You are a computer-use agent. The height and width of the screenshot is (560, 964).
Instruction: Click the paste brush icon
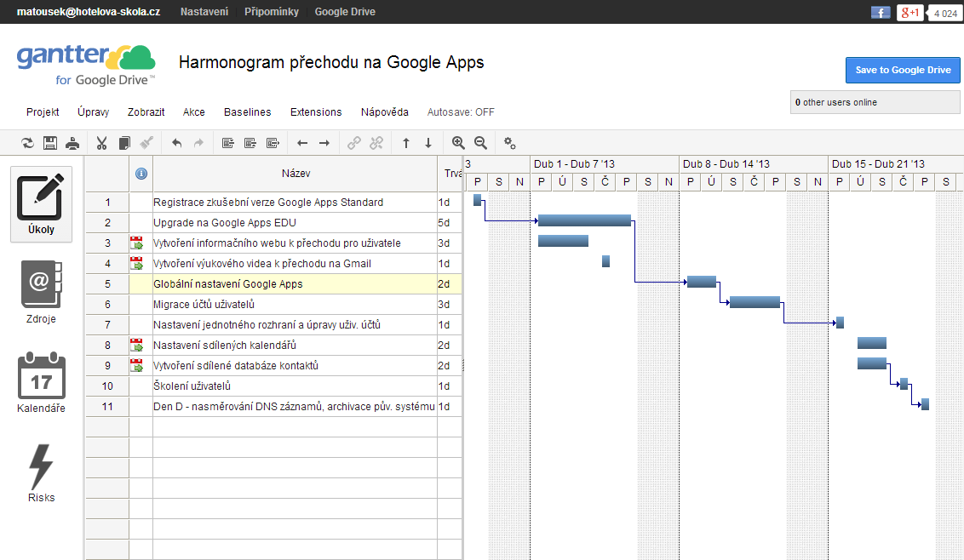click(146, 143)
